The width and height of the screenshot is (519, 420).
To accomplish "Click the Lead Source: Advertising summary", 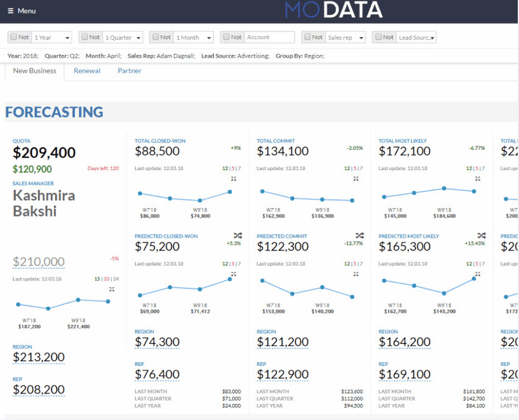I will tap(235, 56).
